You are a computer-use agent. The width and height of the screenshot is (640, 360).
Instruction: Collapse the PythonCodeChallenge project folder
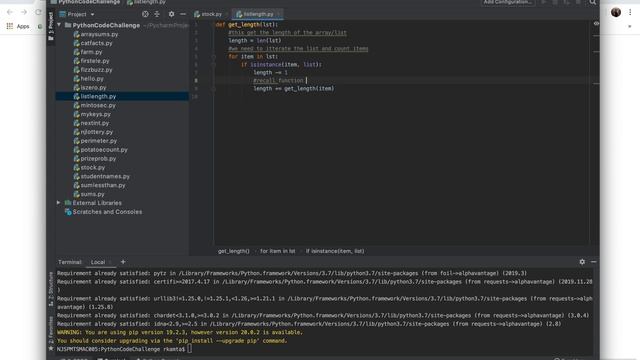pos(59,25)
